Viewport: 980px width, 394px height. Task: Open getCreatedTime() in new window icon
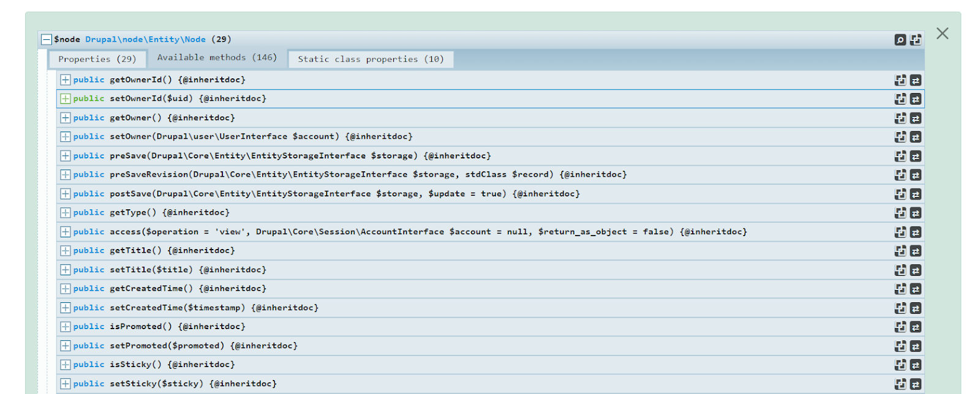tap(900, 289)
